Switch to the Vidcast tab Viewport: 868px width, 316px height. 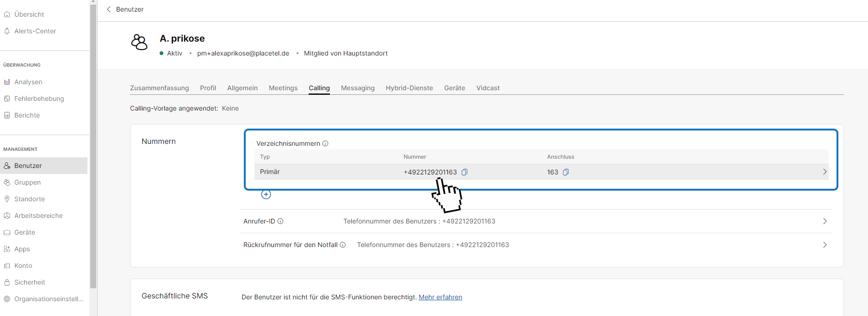click(488, 88)
